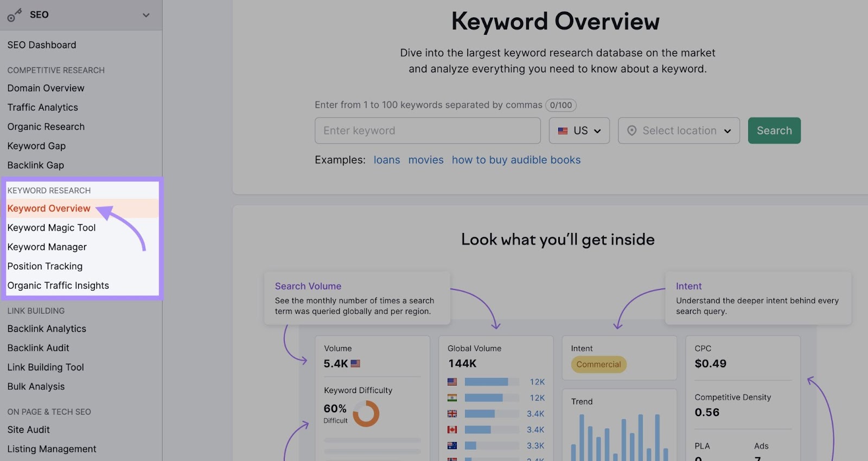Open Domain Overview
The height and width of the screenshot is (461, 868).
point(46,88)
